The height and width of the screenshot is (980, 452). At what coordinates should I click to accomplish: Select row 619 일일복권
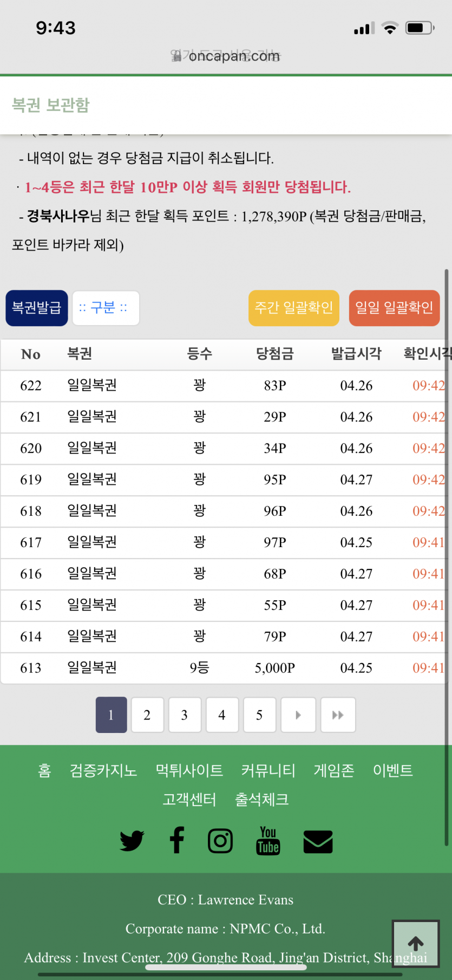point(223,480)
